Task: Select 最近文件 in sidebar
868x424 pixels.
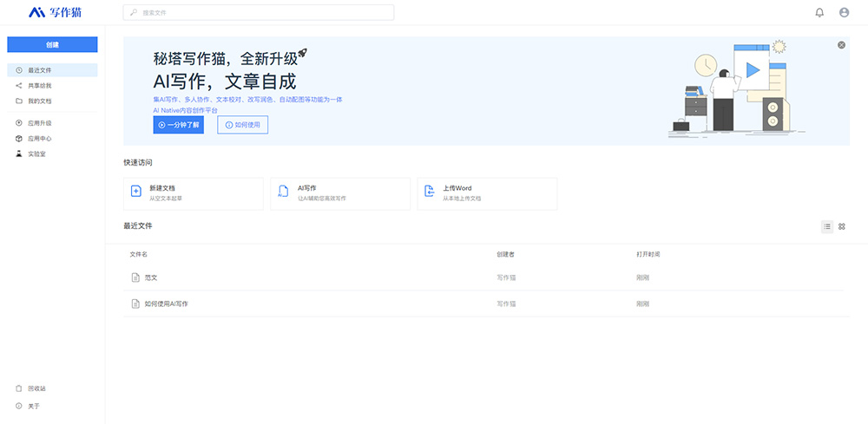Action: tap(53, 70)
